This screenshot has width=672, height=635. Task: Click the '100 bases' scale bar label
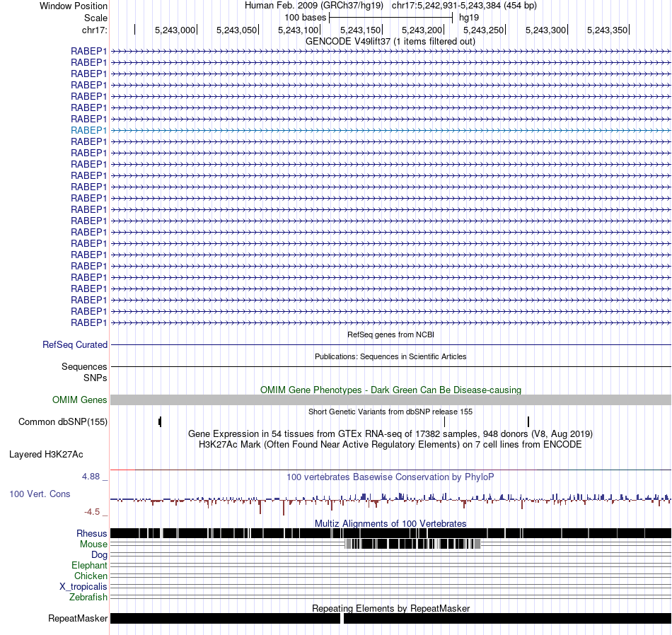[x=305, y=18]
